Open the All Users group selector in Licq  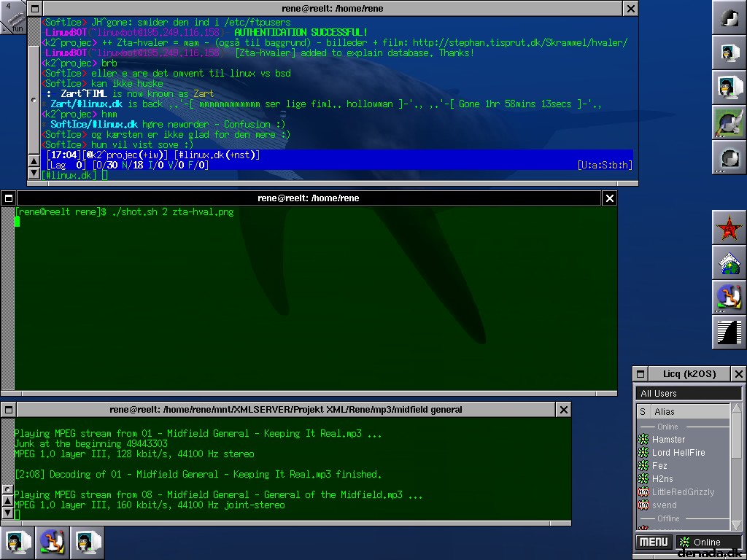(x=689, y=393)
